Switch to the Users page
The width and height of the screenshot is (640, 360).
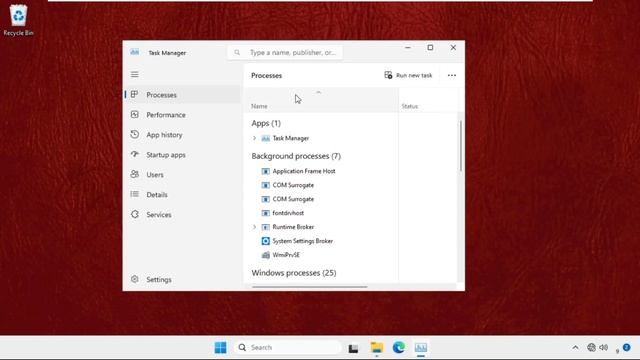155,175
